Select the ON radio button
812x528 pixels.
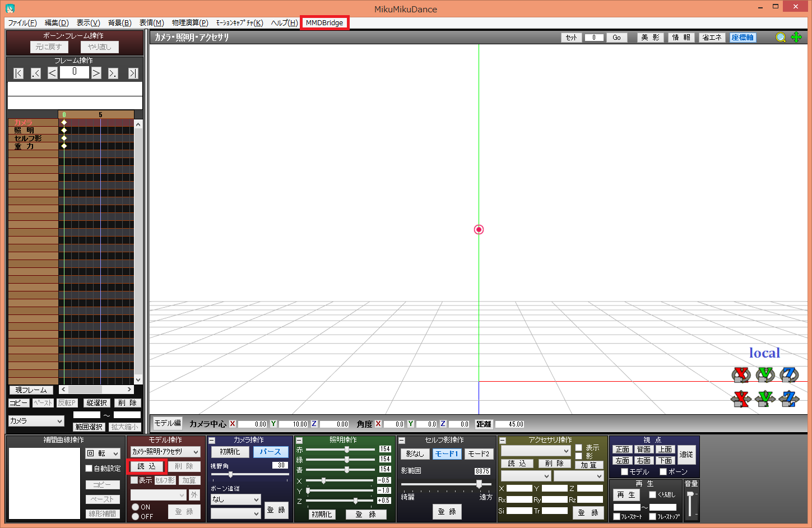(135, 507)
